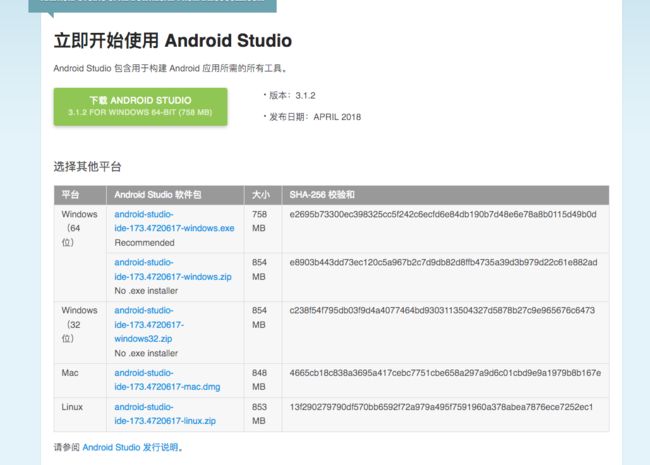Image resolution: width=650 pixels, height=465 pixels.
Task: Click the SHA-256 checksum starting e2695b73
Action: 443,214
